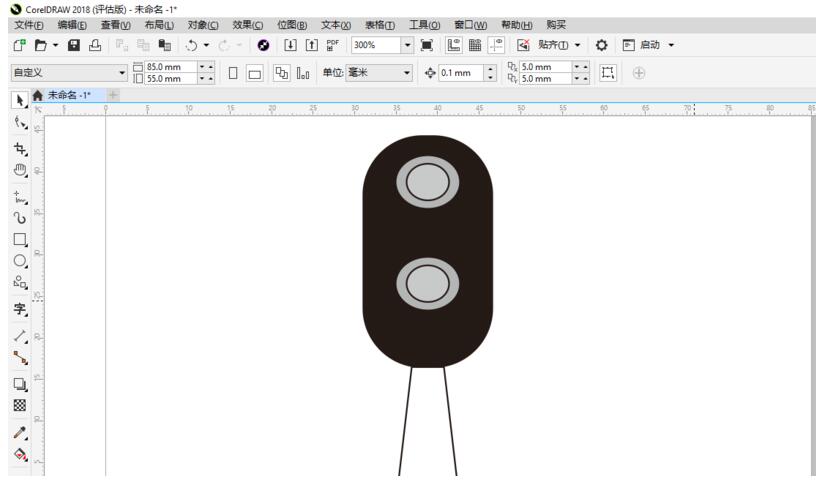The height and width of the screenshot is (497, 816).
Task: Choose the Rectangle tool
Action: tap(19, 240)
